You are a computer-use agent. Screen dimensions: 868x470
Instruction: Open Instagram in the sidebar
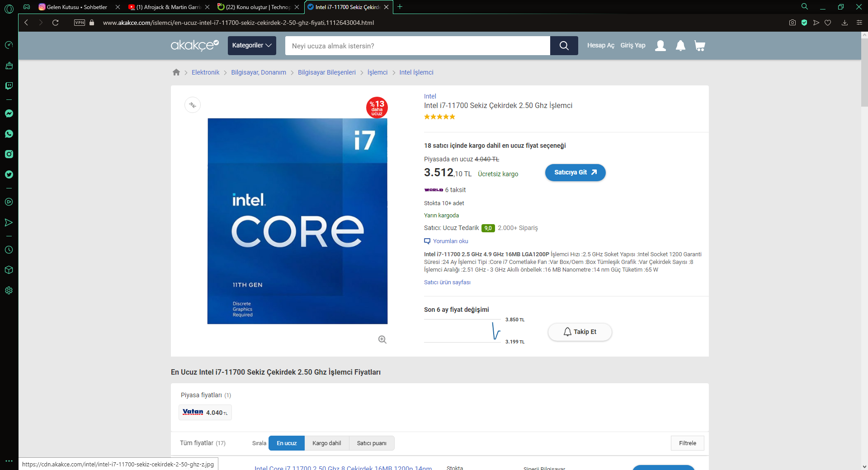9,154
